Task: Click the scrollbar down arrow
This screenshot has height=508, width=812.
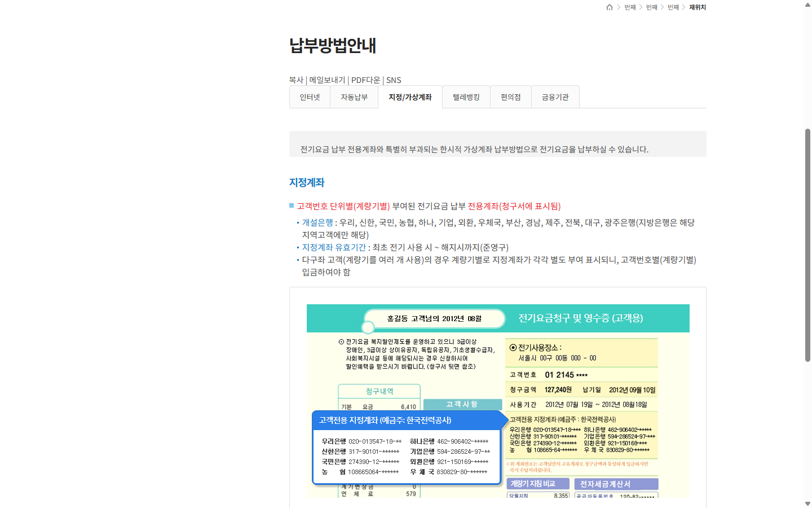Action: (x=807, y=503)
